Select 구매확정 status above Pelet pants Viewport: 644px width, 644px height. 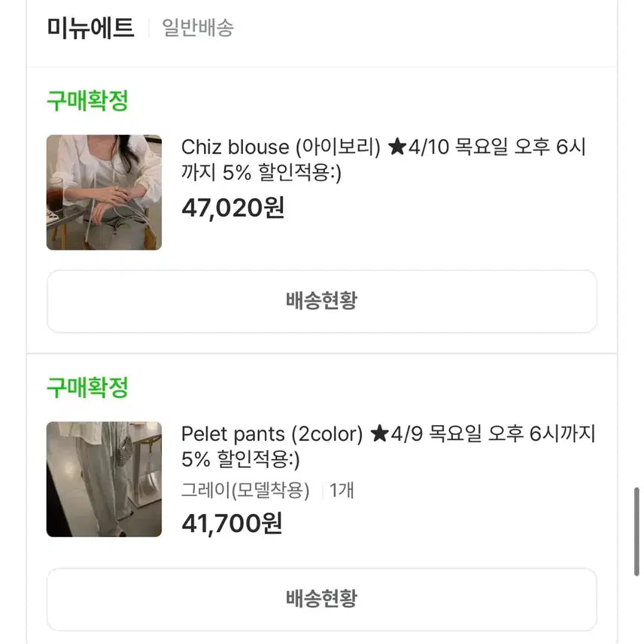(87, 387)
